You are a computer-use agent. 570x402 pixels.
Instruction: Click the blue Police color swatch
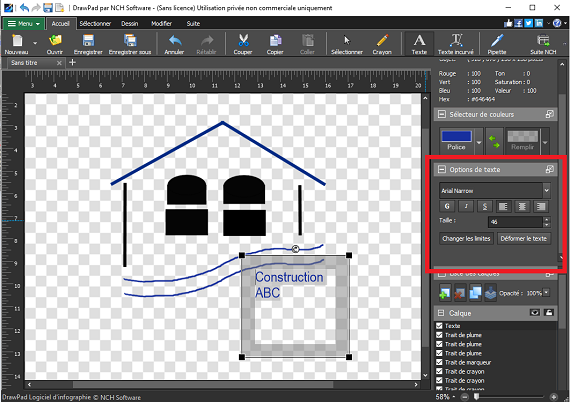pos(456,136)
